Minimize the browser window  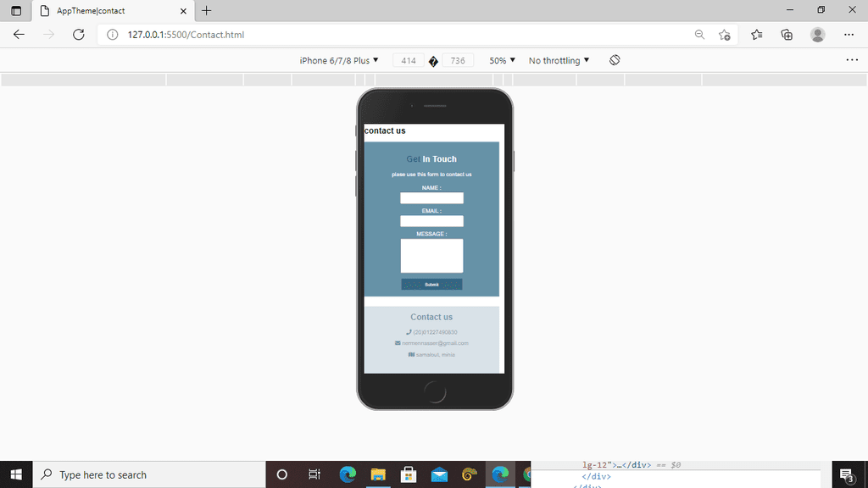pos(790,10)
